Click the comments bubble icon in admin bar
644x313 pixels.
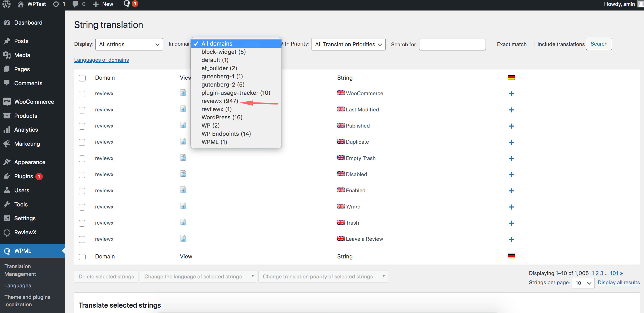pos(75,4)
